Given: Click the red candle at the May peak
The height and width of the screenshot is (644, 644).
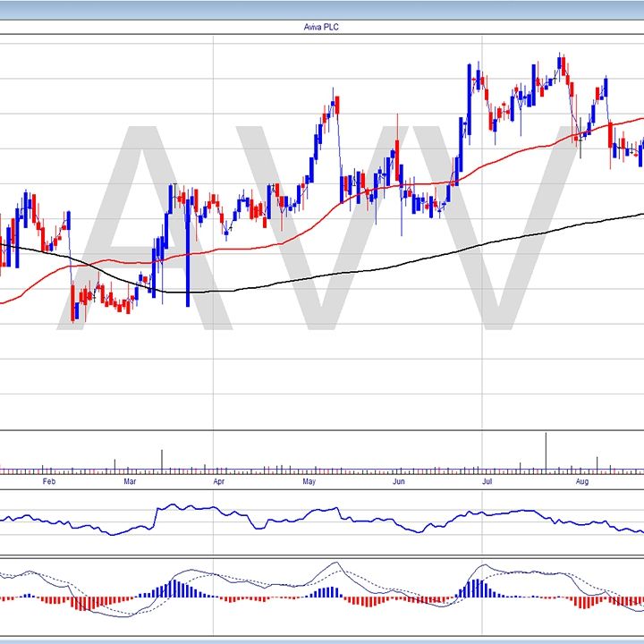Looking at the screenshot, I should 337,106.
